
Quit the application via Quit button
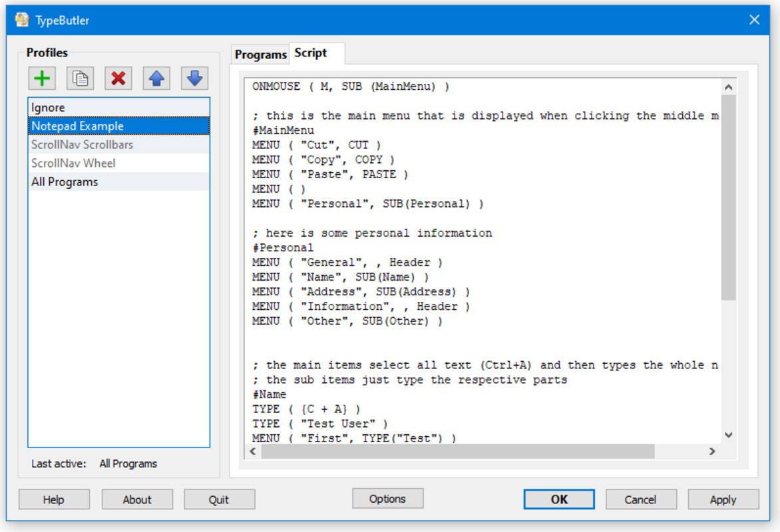220,499
